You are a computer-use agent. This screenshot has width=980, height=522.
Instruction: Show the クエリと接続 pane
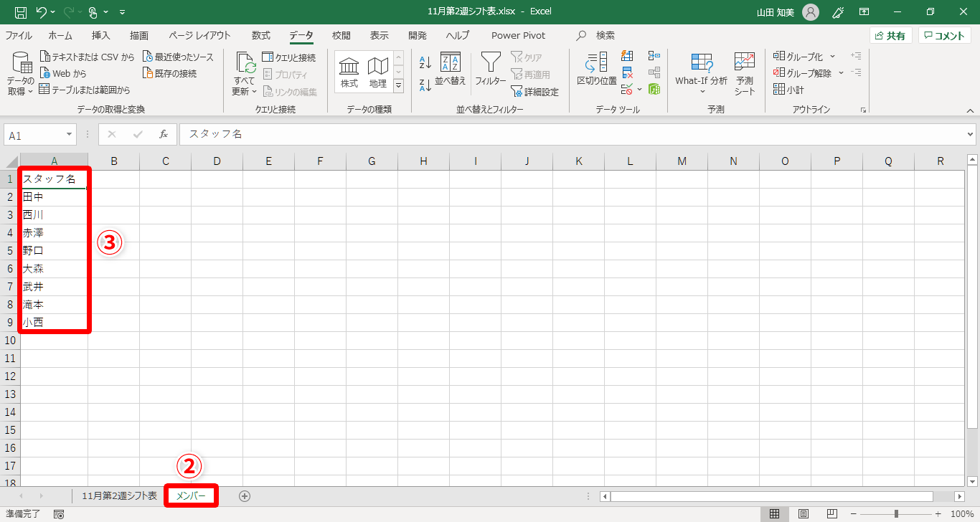(288, 57)
